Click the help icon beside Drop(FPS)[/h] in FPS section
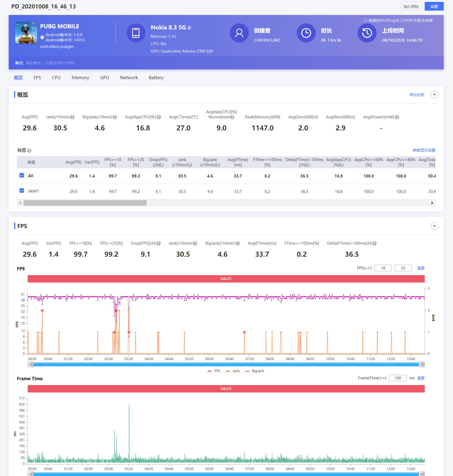 click(159, 243)
